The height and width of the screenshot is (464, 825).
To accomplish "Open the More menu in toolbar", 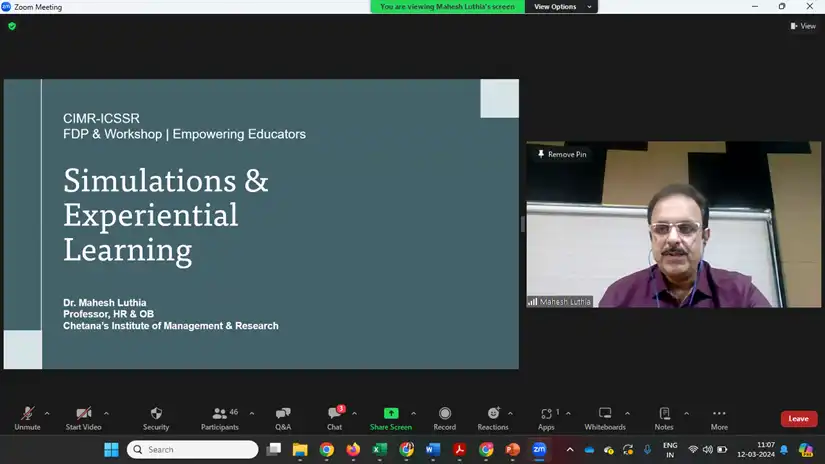I will (719, 414).
